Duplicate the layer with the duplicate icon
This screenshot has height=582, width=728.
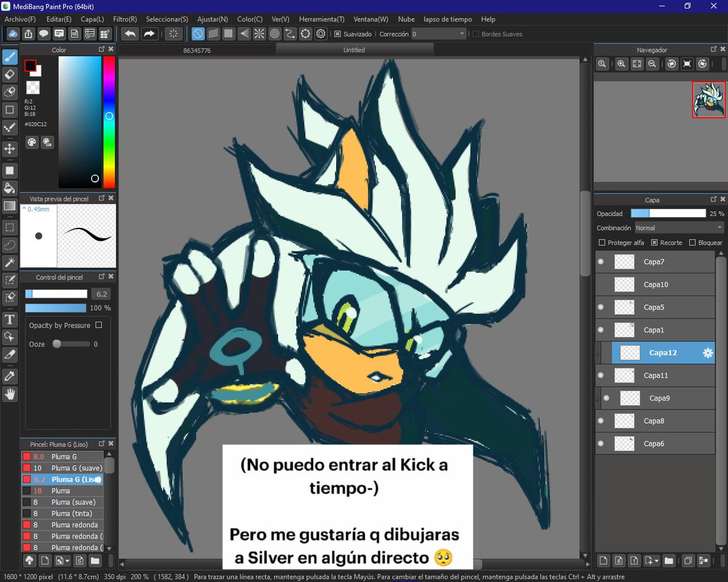click(x=688, y=561)
